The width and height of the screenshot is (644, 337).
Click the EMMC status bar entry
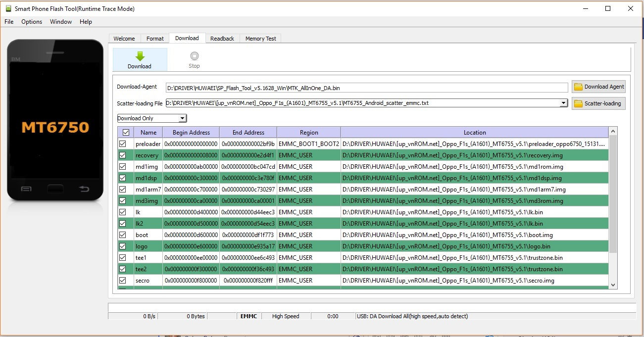(x=249, y=316)
